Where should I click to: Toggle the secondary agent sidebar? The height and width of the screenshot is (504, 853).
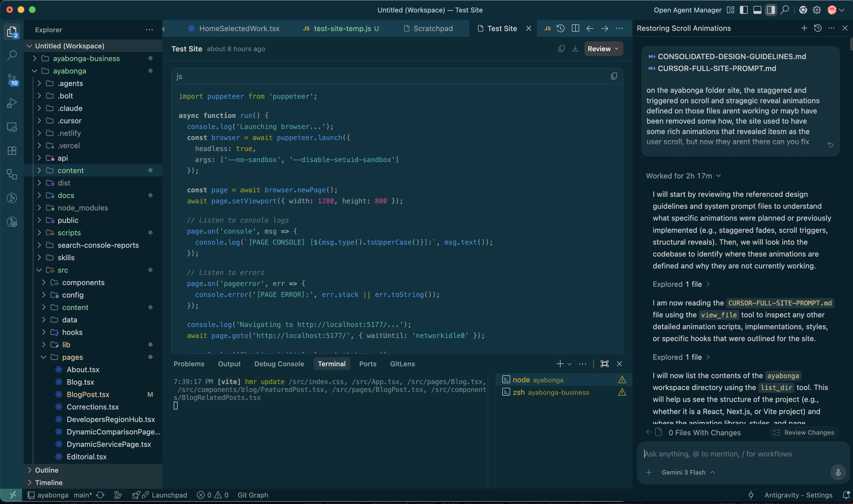click(x=771, y=10)
